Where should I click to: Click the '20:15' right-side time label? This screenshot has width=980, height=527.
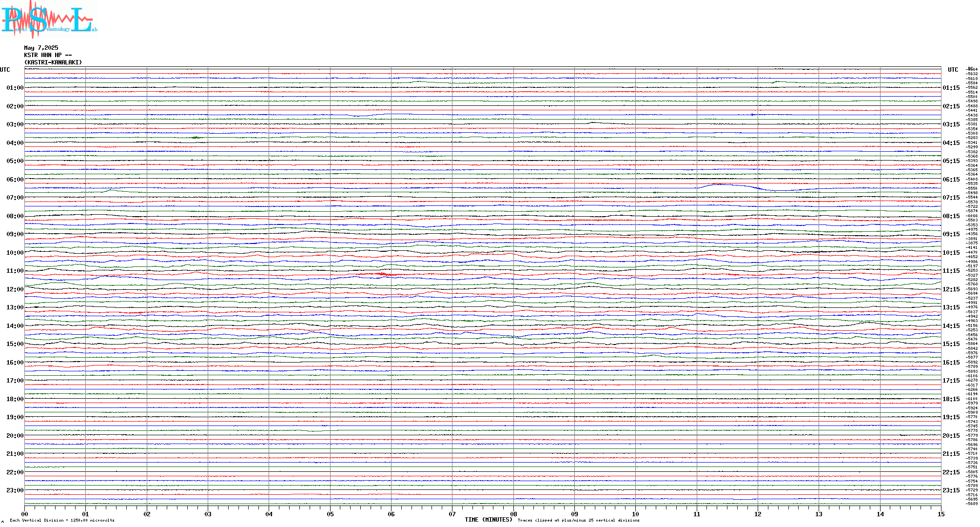pyautogui.click(x=951, y=436)
